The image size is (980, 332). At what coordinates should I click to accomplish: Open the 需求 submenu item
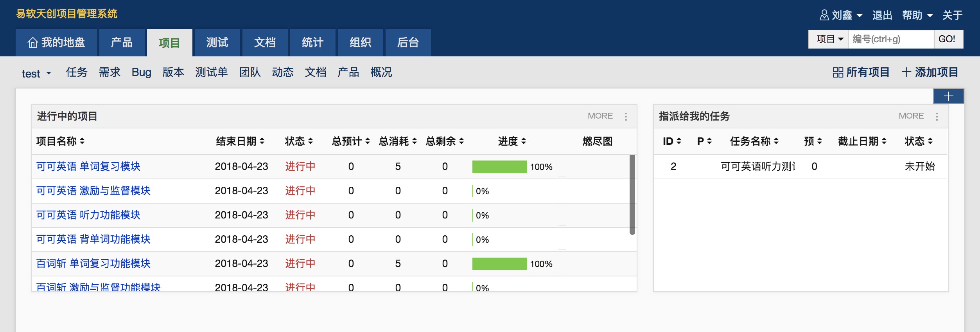109,72
